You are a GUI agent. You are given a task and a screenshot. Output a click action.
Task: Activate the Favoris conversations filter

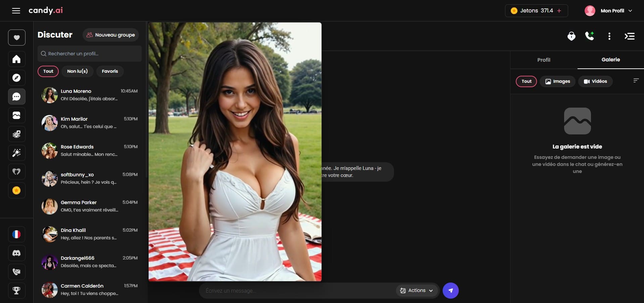[x=110, y=71]
